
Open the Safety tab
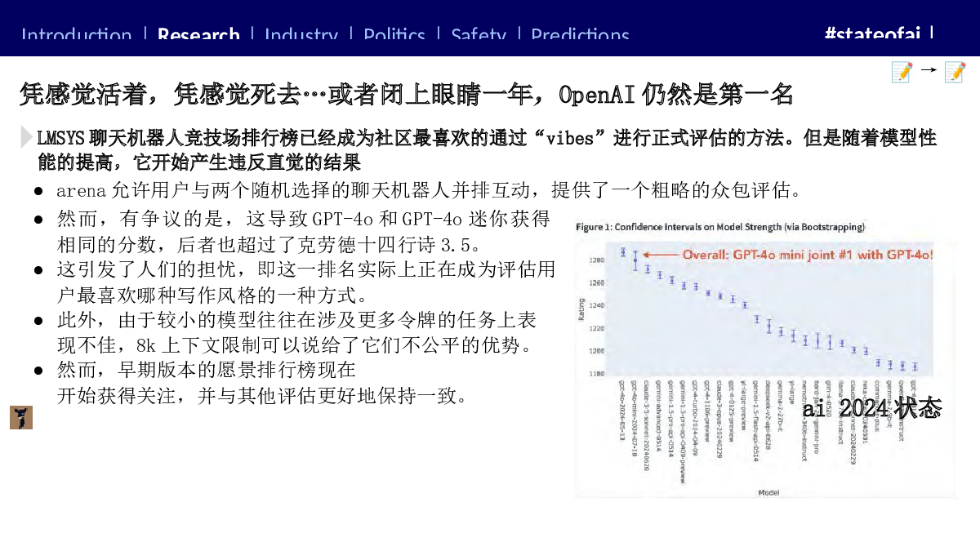[x=479, y=35]
